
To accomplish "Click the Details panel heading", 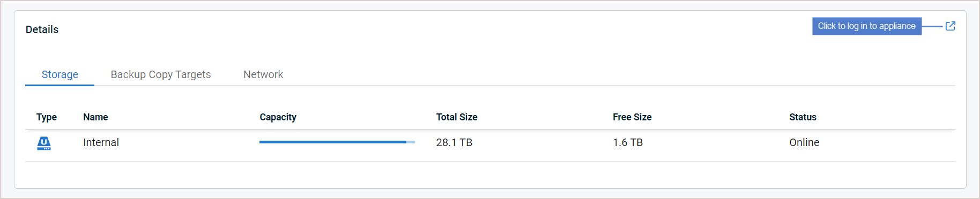I will 42,29.
